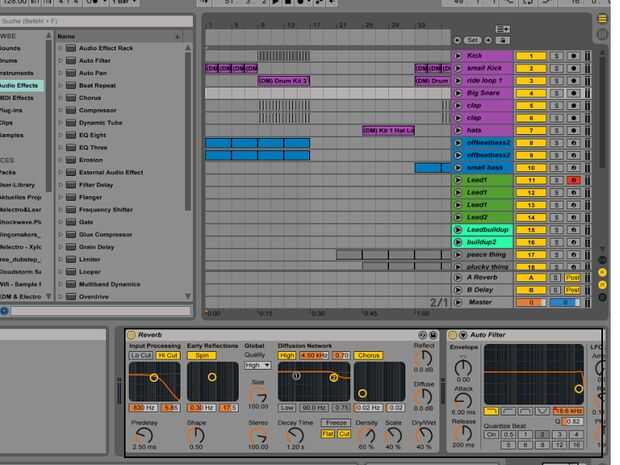The height and width of the screenshot is (465, 620).
Task: Adjust the Reverb Dry/Wet knob
Action: pyautogui.click(x=424, y=434)
